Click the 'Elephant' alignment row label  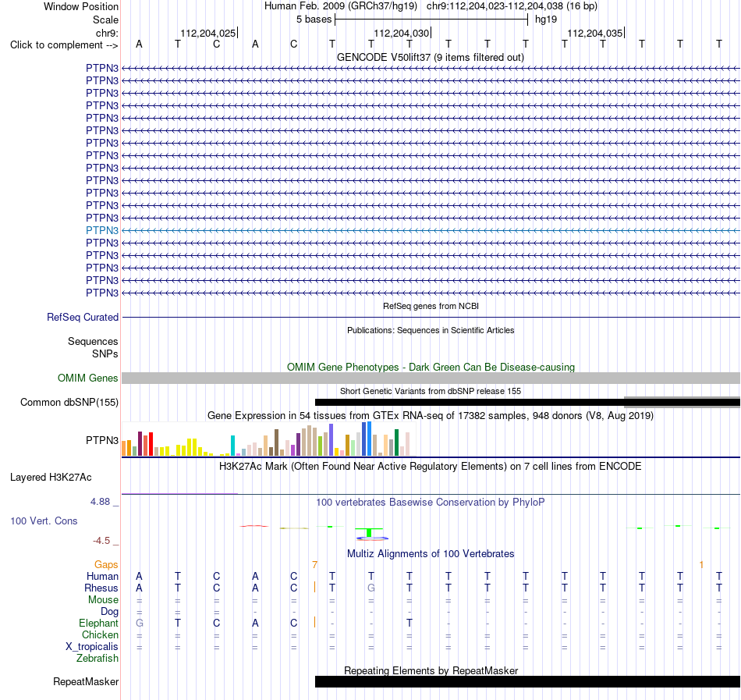(98, 623)
